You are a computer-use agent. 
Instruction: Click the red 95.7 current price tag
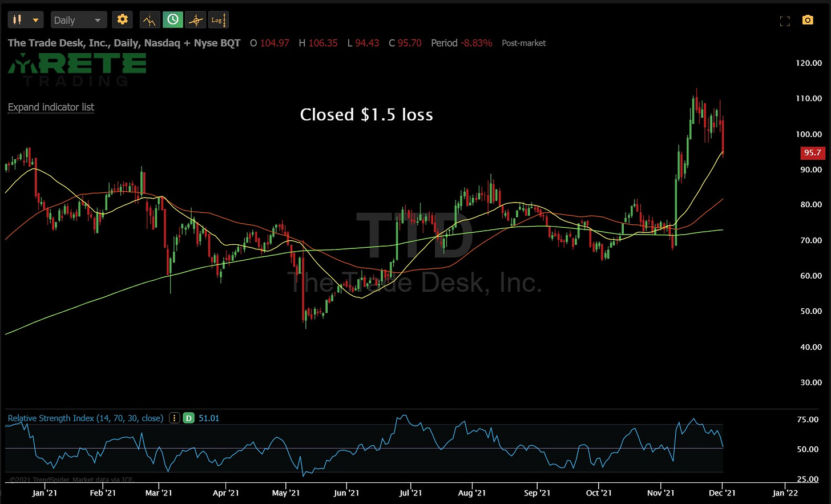(812, 152)
